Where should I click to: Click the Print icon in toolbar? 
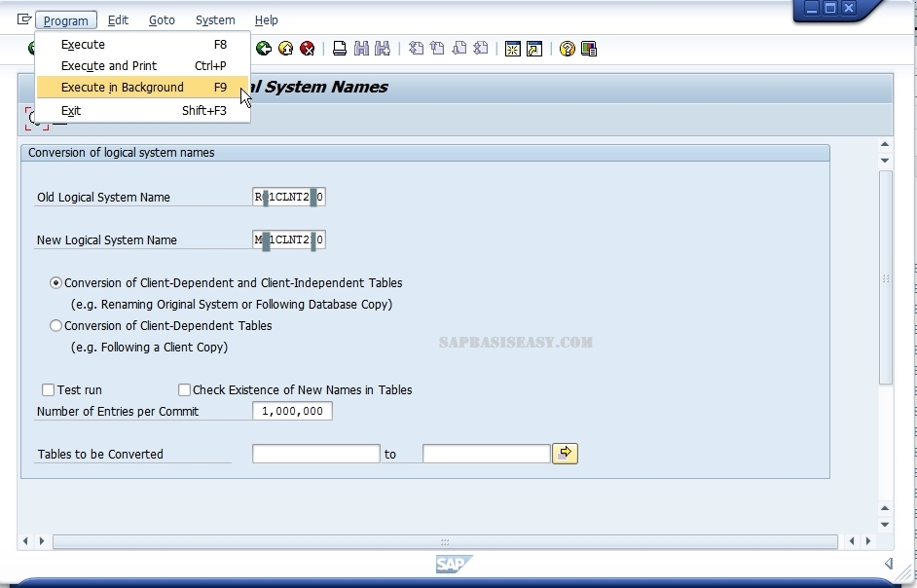coord(340,49)
